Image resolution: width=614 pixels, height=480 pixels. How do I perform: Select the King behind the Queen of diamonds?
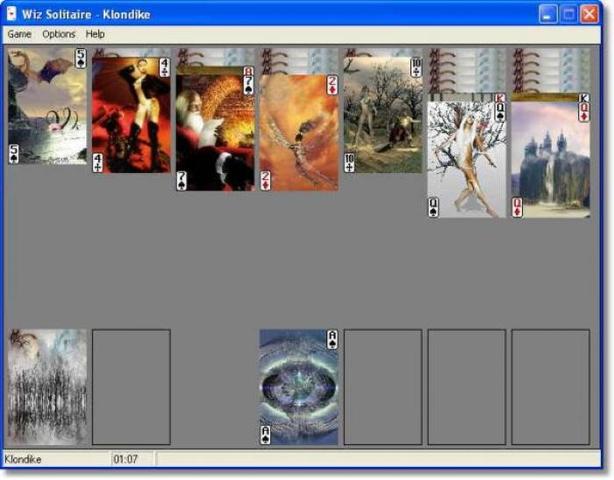click(551, 97)
